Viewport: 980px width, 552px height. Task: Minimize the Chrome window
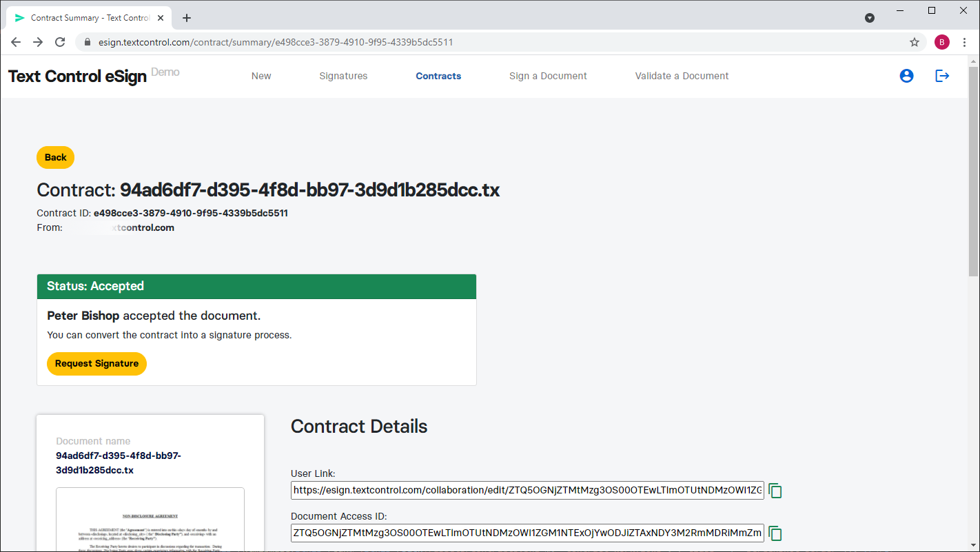coord(900,10)
